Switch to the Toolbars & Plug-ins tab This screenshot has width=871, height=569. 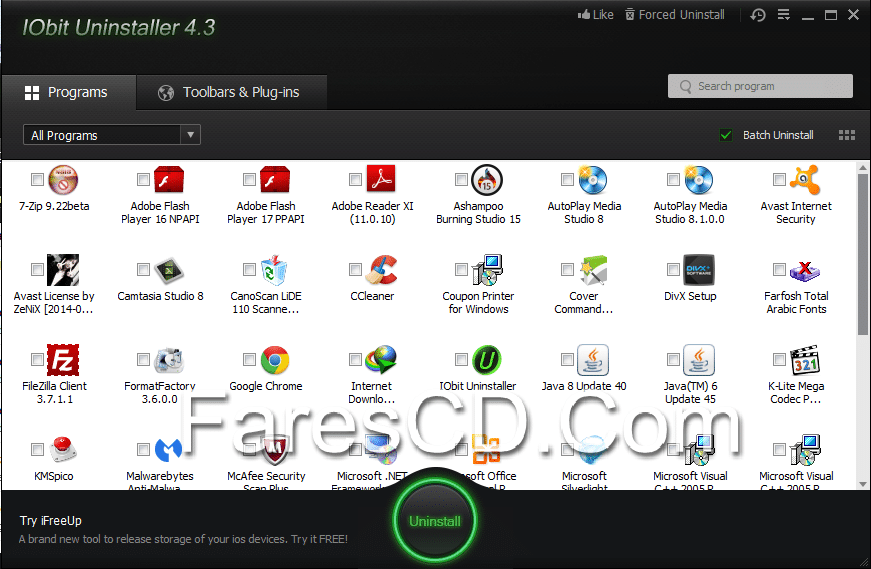(x=232, y=92)
